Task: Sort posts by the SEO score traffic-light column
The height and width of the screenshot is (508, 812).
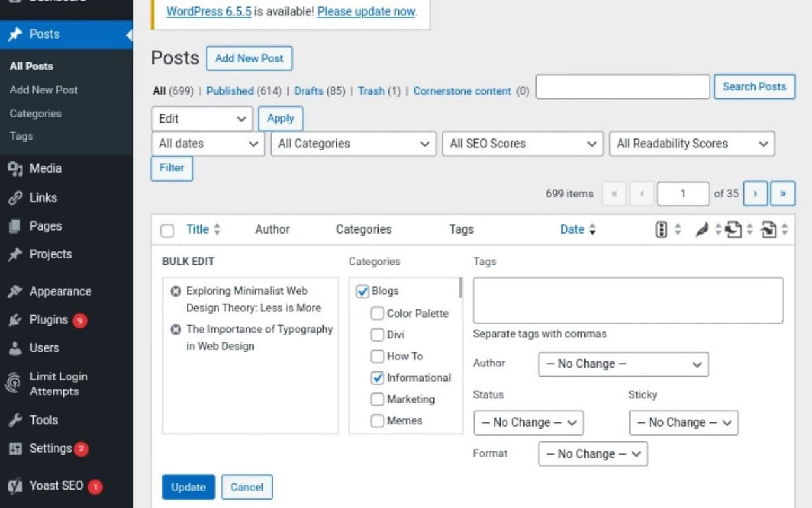Action: tap(662, 229)
